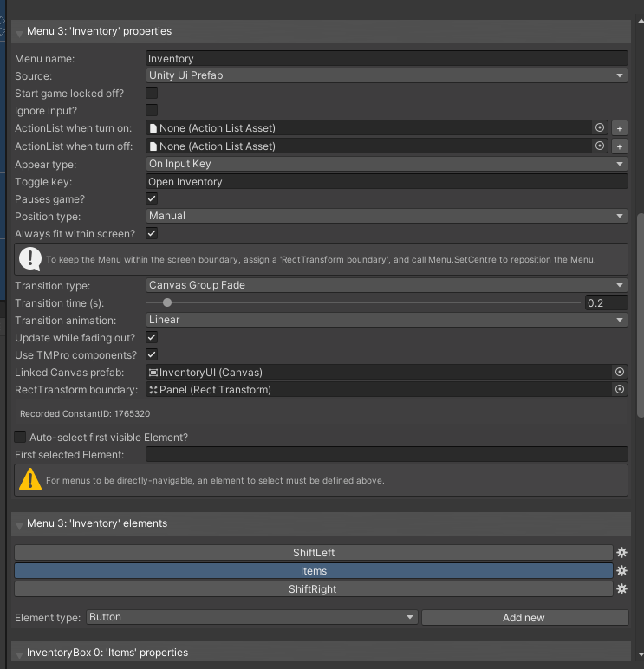Toggle Start game locked off checkbox
Viewport: 644px width, 669px height.
[152, 93]
